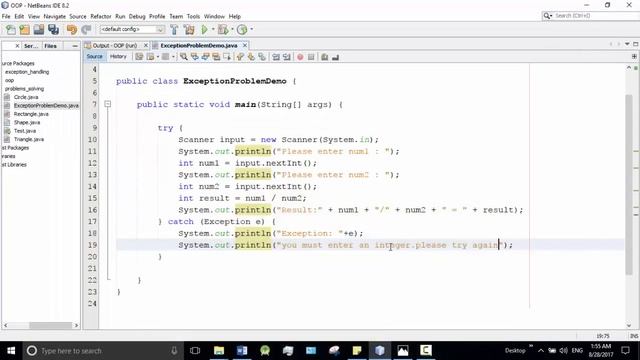Viewport: 640px width, 360px height.
Task: Open Task View on the taskbar
Action: (195, 351)
